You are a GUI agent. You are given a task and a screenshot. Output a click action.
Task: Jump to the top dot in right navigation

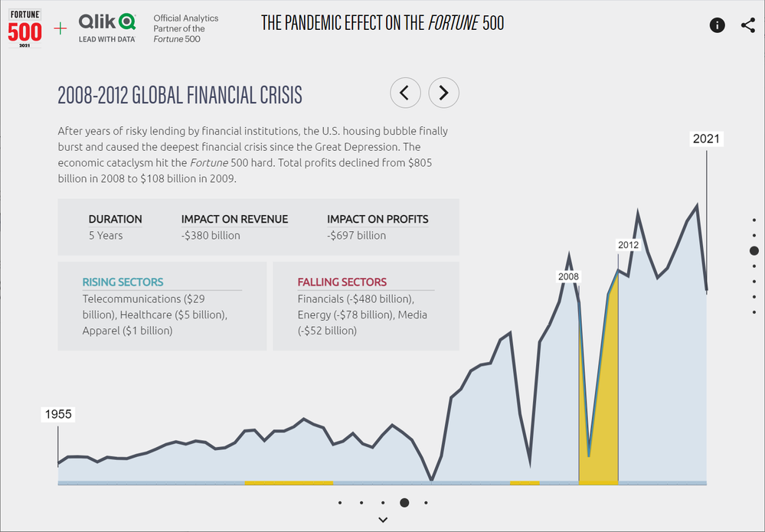[754, 220]
